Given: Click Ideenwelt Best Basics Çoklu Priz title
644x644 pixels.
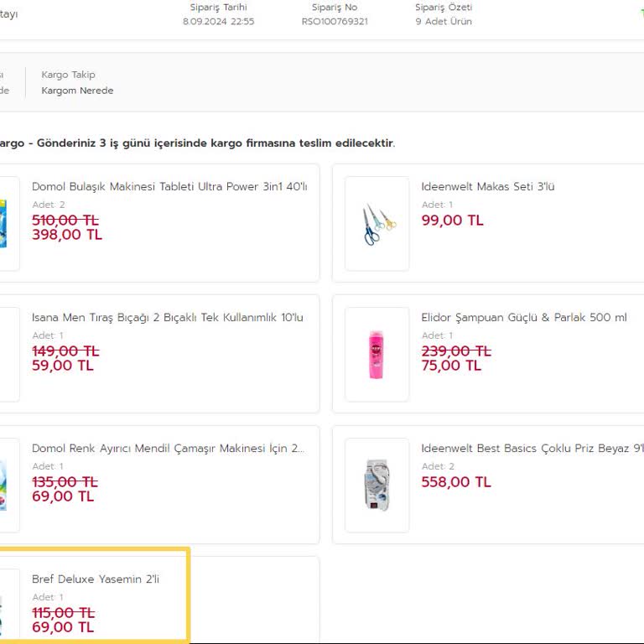Looking at the screenshot, I should (x=532, y=449).
